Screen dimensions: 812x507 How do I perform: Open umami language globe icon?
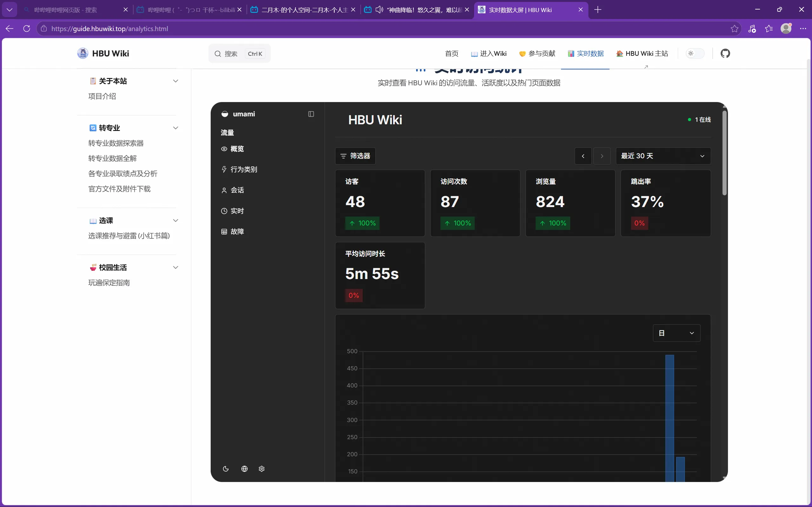pos(244,469)
